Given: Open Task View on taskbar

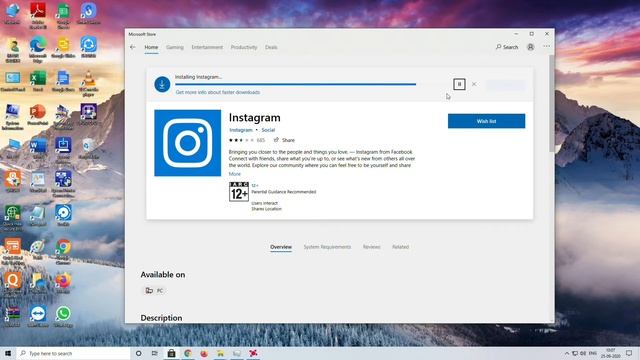Looking at the screenshot, I should [x=154, y=353].
